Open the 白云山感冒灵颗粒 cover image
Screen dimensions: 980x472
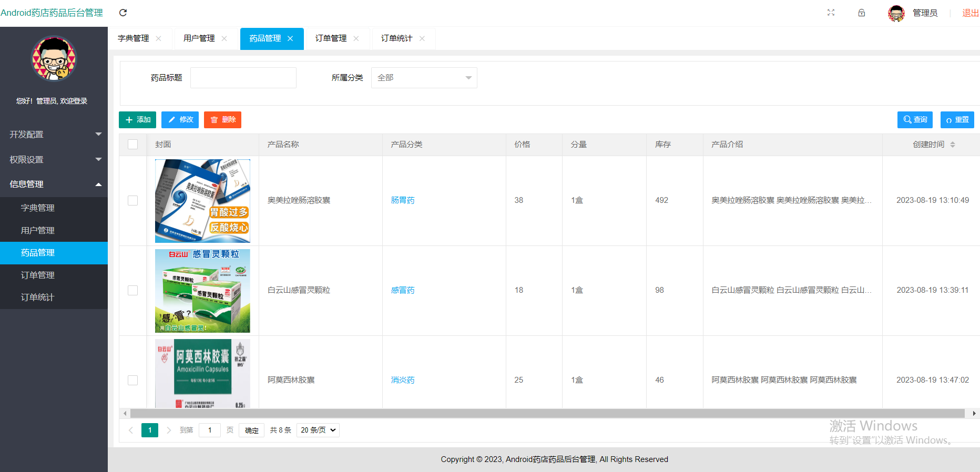pos(202,291)
